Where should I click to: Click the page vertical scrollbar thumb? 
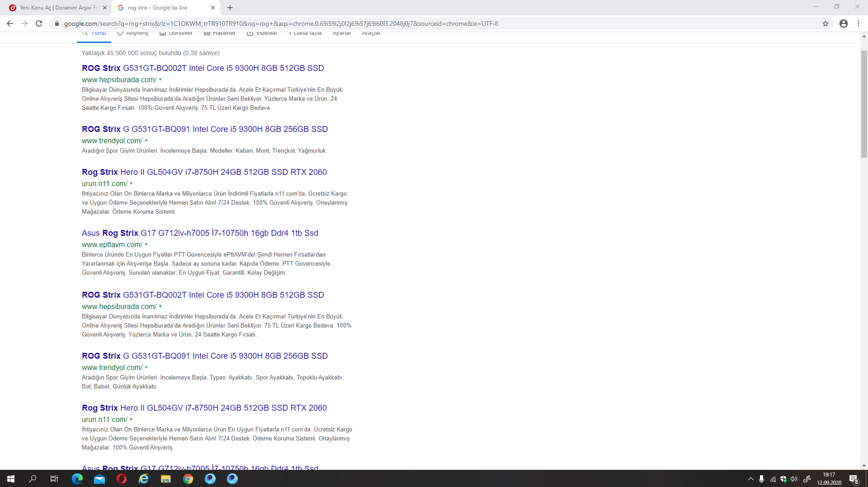pyautogui.click(x=864, y=104)
